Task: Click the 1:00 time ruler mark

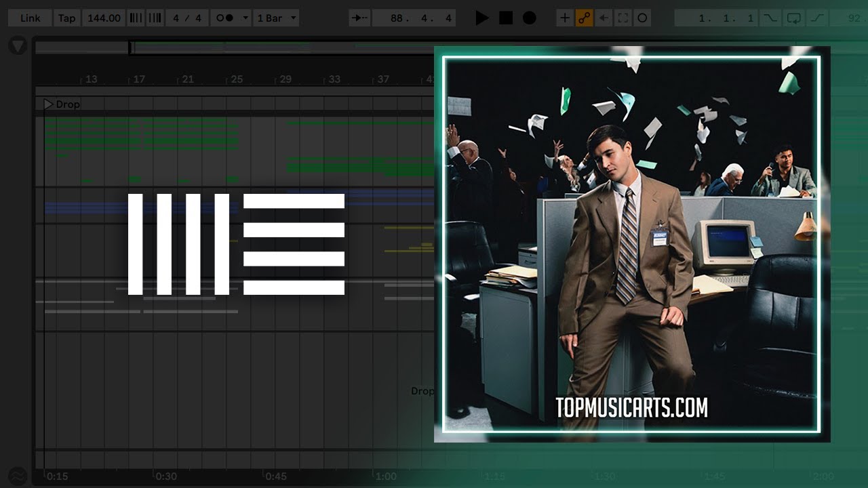Action: point(386,476)
